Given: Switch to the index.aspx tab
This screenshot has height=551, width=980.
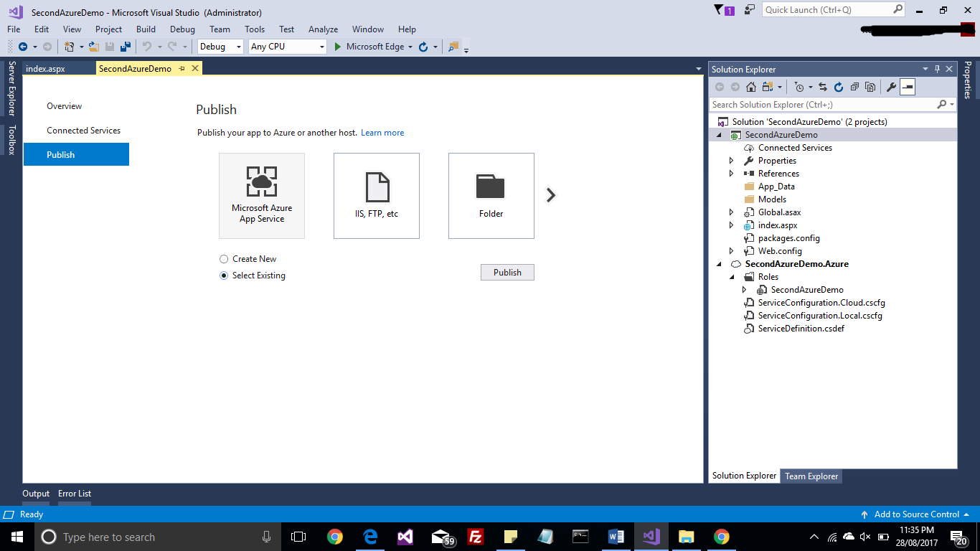Looking at the screenshot, I should click(x=45, y=69).
